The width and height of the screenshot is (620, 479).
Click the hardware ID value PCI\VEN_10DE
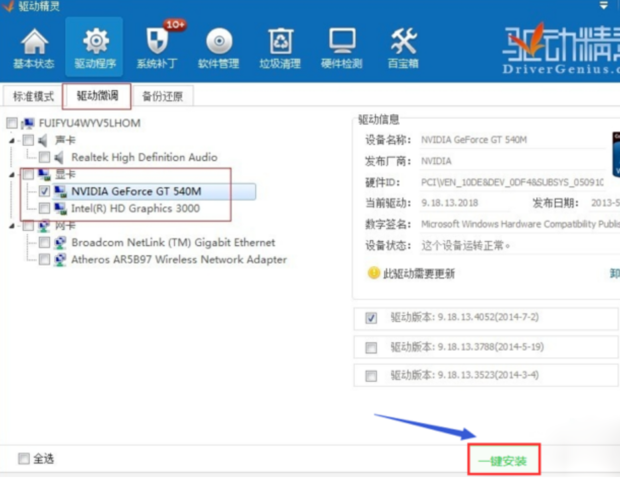point(512,183)
